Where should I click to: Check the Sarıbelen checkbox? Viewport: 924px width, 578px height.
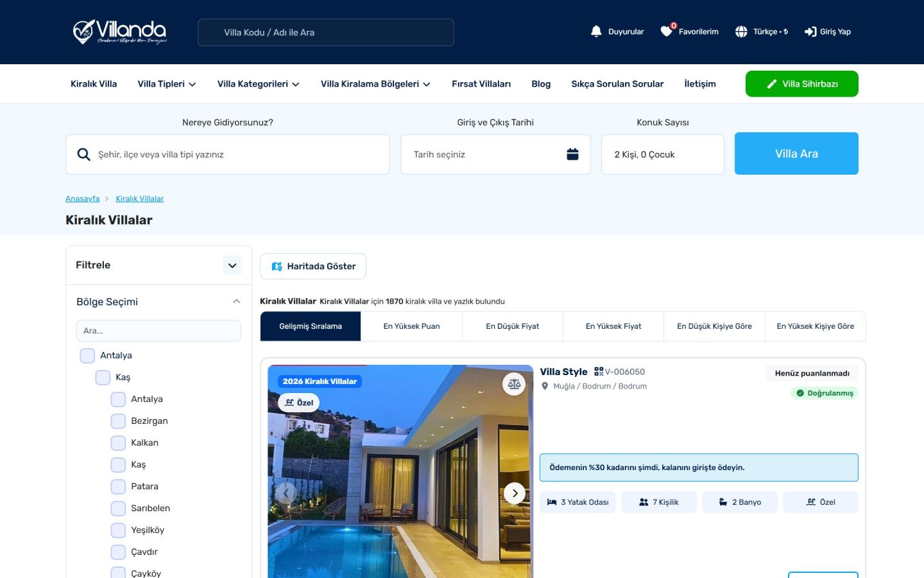click(x=118, y=508)
